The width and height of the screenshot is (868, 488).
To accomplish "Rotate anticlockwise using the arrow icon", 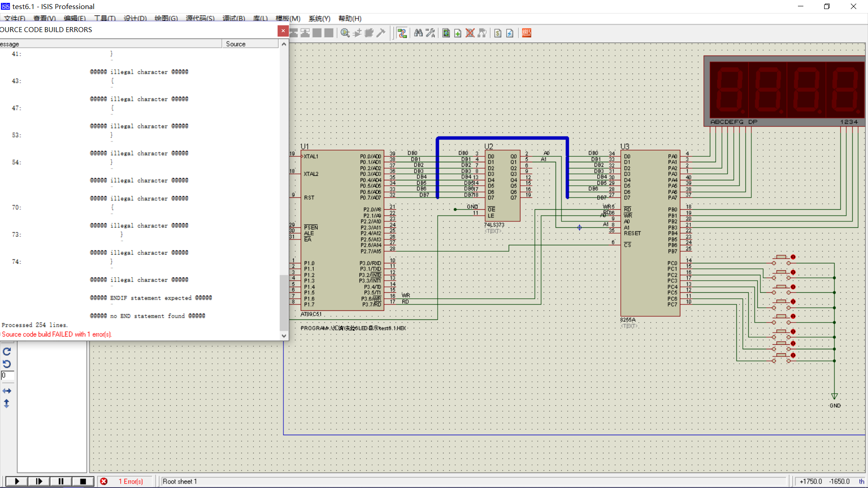I will [x=7, y=364].
